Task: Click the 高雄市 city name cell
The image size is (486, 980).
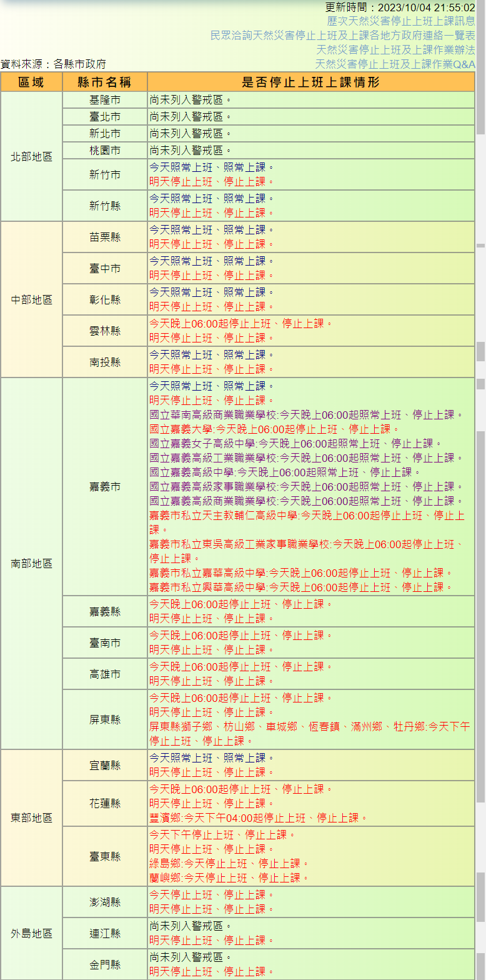Action: tap(105, 674)
